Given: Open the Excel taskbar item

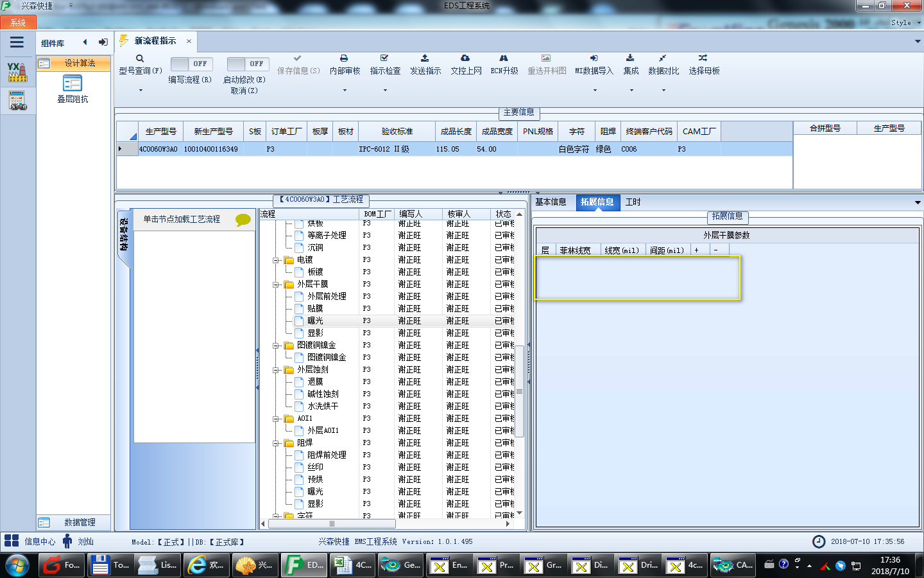Looking at the screenshot, I should click(x=352, y=565).
